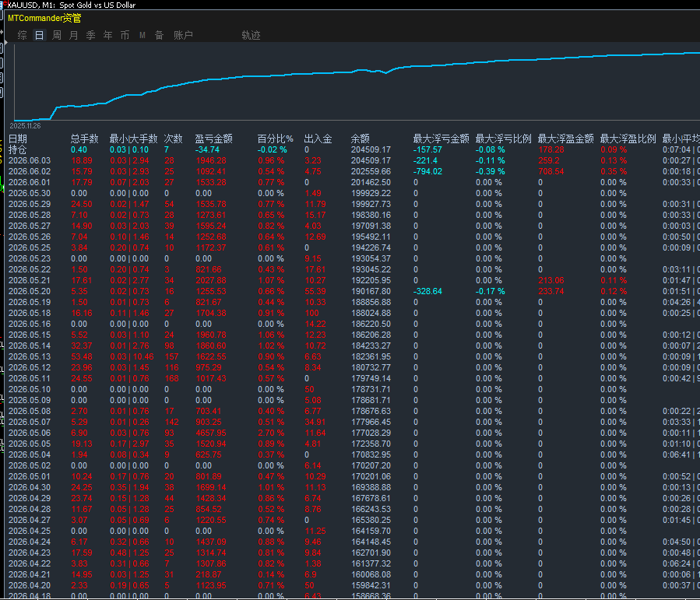Click the 次数 column header

(173, 139)
